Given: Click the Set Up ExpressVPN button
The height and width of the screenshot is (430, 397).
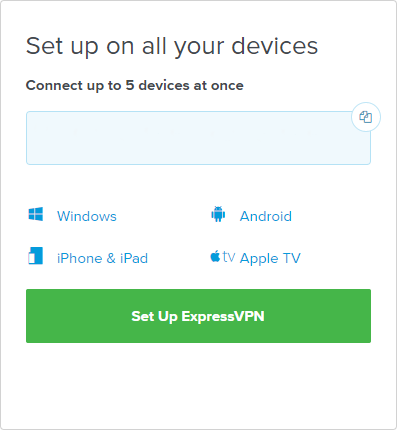Looking at the screenshot, I should [198, 316].
